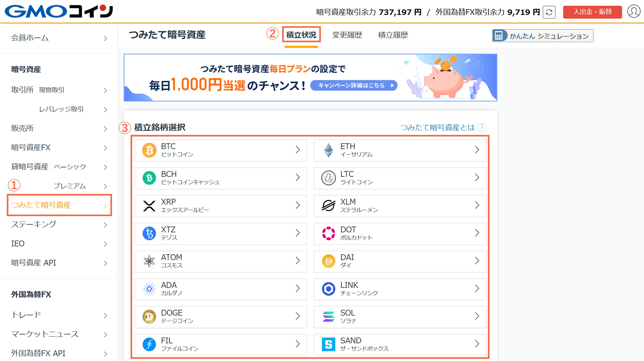Switch to the 積立状況 tab
644x361 pixels.
coord(301,35)
